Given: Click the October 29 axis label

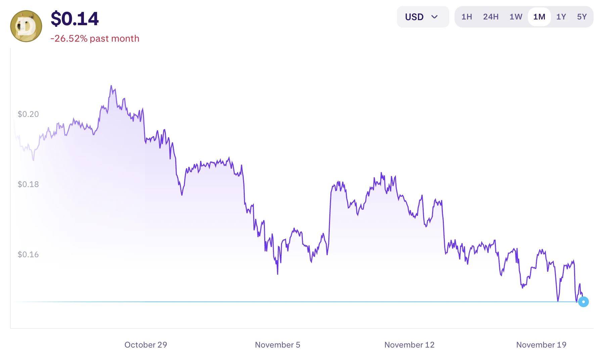Looking at the screenshot, I should [146, 345].
